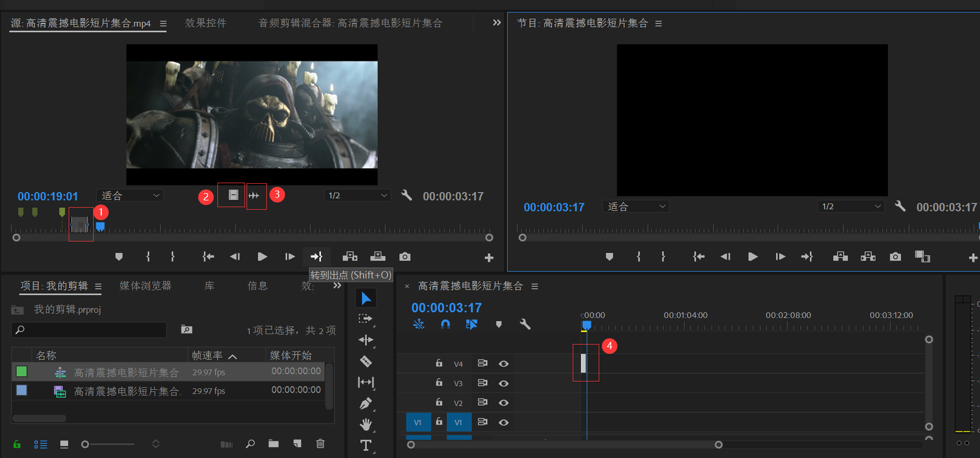The width and height of the screenshot is (980, 458).
Task: Switch to the 音频剪辑混合器 tab
Action: (x=350, y=23)
